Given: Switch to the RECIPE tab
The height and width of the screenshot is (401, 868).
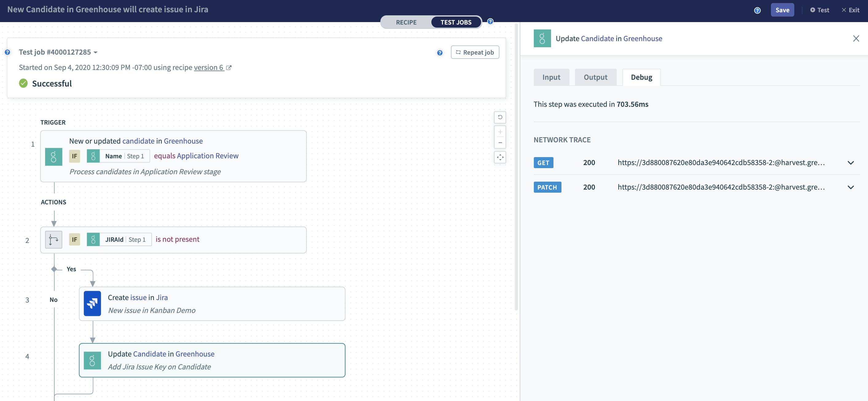Looking at the screenshot, I should tap(406, 22).
